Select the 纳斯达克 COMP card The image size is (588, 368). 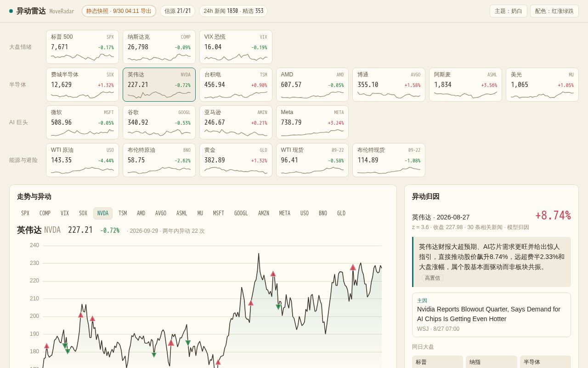159,47
